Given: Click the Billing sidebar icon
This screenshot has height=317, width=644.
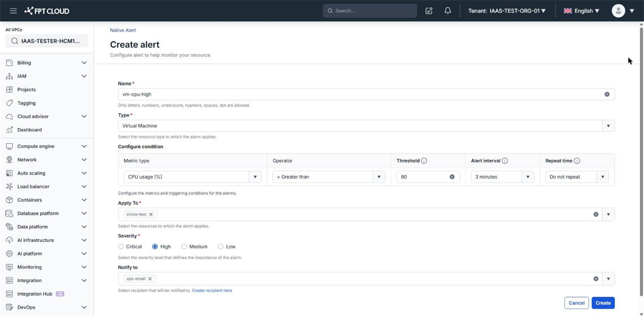Looking at the screenshot, I should tap(9, 63).
